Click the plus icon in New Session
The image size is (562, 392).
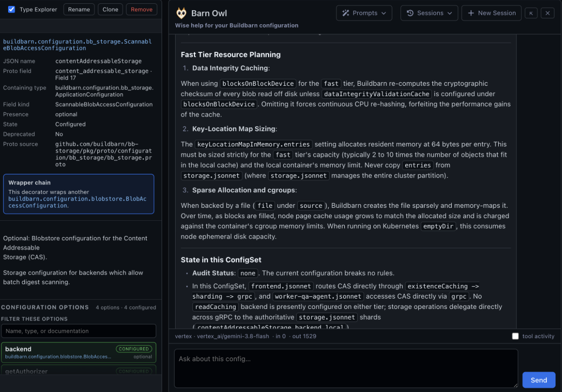point(471,13)
